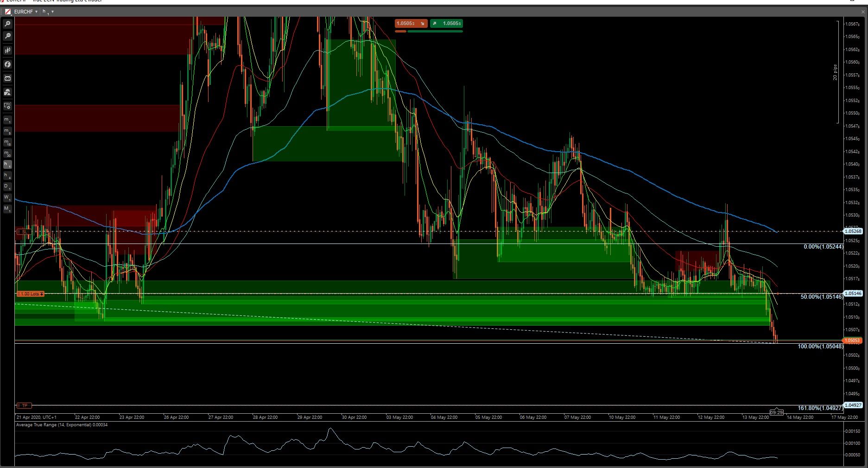Open the drawing objects icon
Screen dimensions: 868x468
point(7,92)
